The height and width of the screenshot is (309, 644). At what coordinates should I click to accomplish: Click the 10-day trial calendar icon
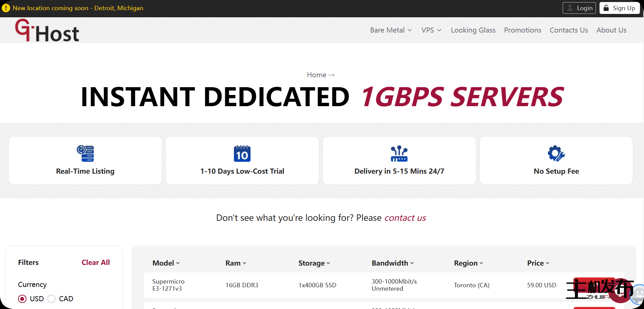click(242, 154)
